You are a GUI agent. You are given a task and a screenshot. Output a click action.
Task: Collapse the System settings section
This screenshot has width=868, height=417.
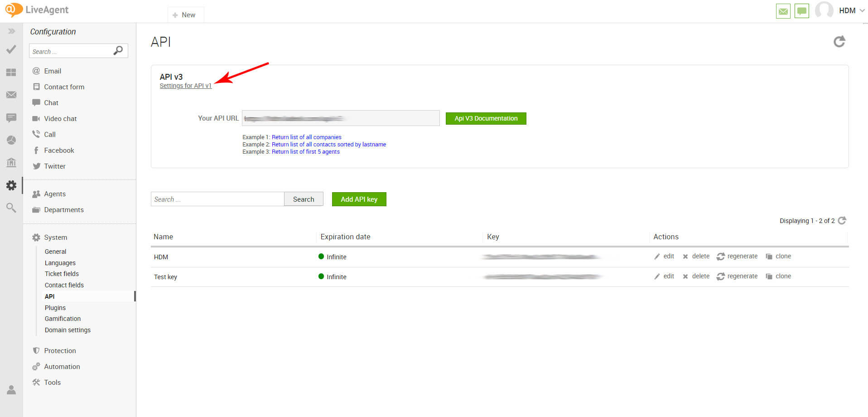pyautogui.click(x=55, y=238)
